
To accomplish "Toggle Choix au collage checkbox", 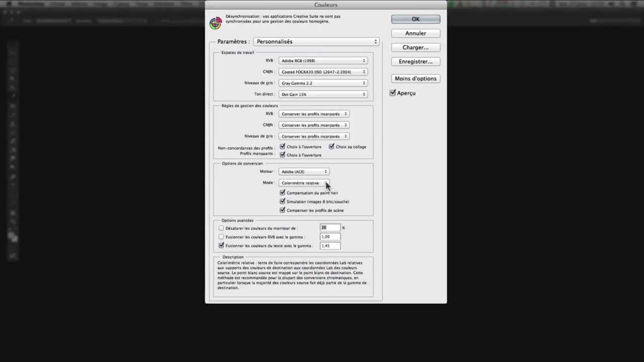I will pos(332,147).
